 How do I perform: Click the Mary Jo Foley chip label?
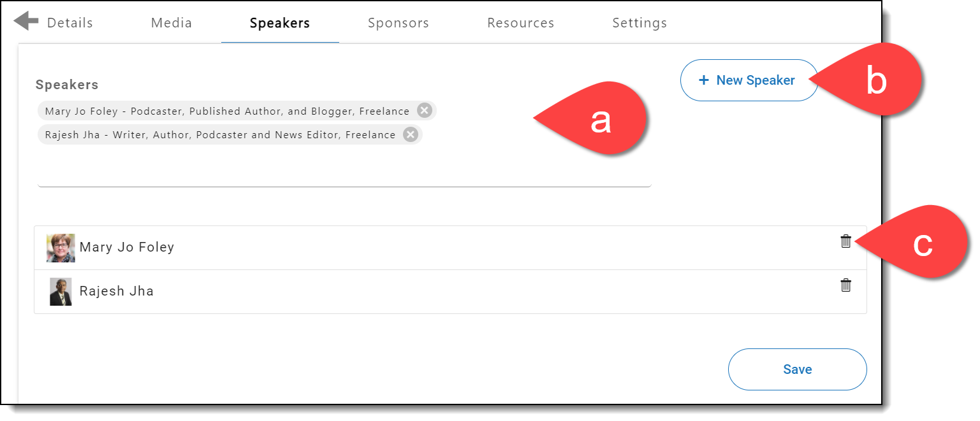pos(228,111)
